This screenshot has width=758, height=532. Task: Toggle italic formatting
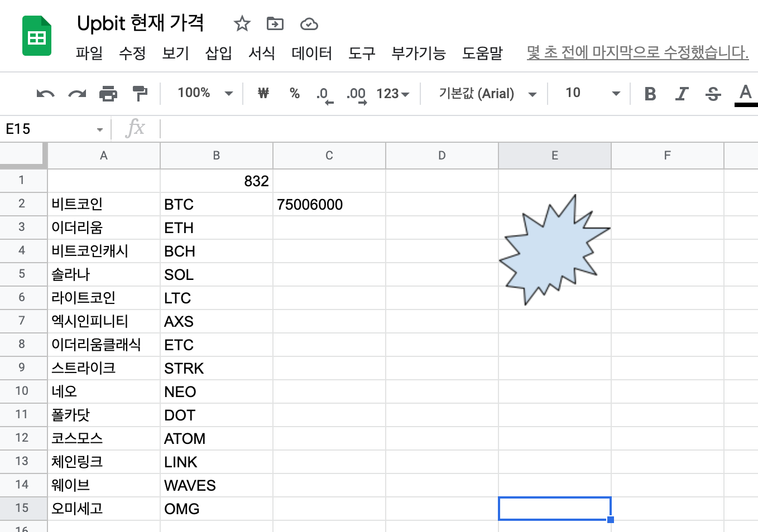(682, 94)
